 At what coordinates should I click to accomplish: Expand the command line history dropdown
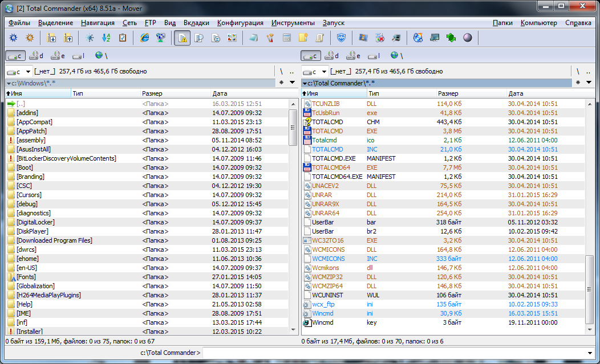(x=590, y=353)
